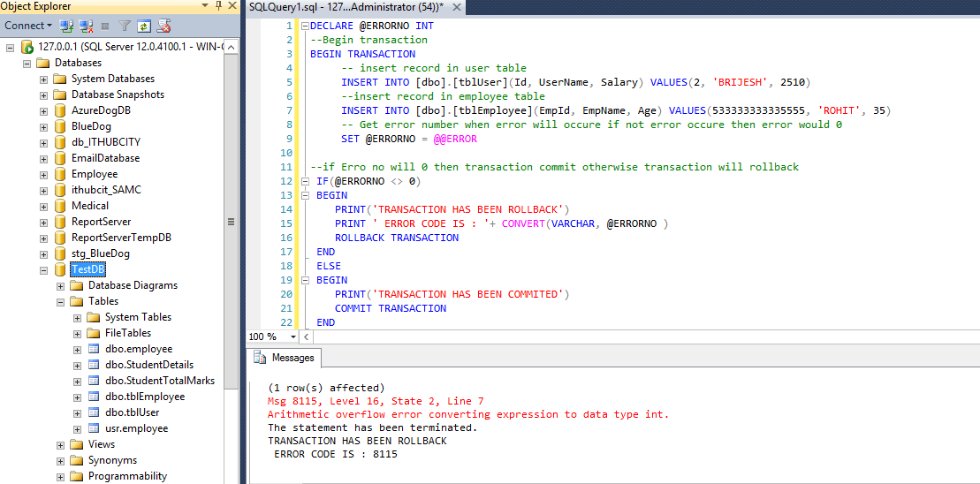The height and width of the screenshot is (484, 980).
Task: Expand the Views folder node
Action: [x=61, y=444]
